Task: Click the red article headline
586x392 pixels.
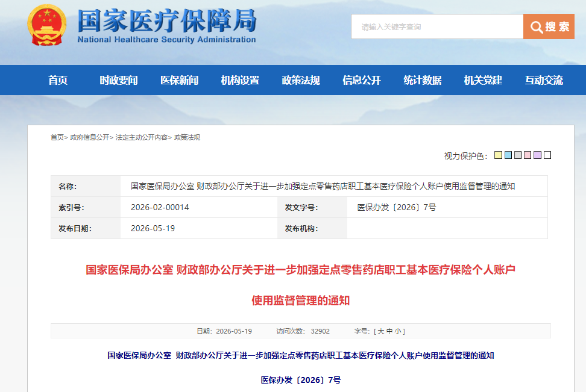Action: (300, 285)
